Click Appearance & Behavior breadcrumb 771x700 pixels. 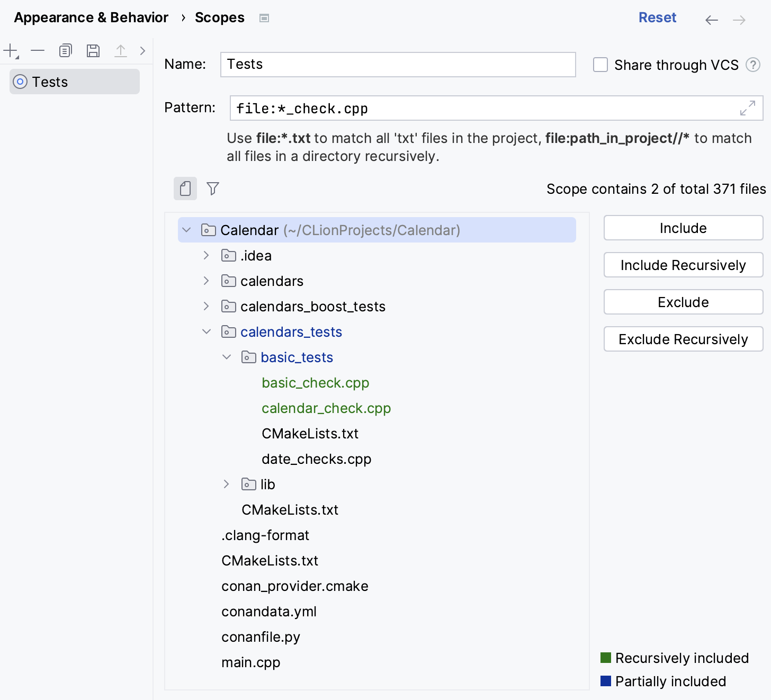point(91,17)
